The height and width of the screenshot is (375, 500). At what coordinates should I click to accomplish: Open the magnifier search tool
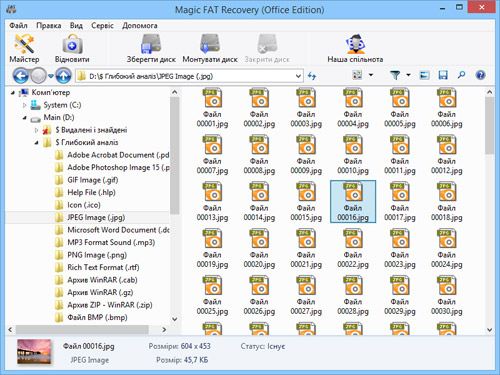pos(461,75)
